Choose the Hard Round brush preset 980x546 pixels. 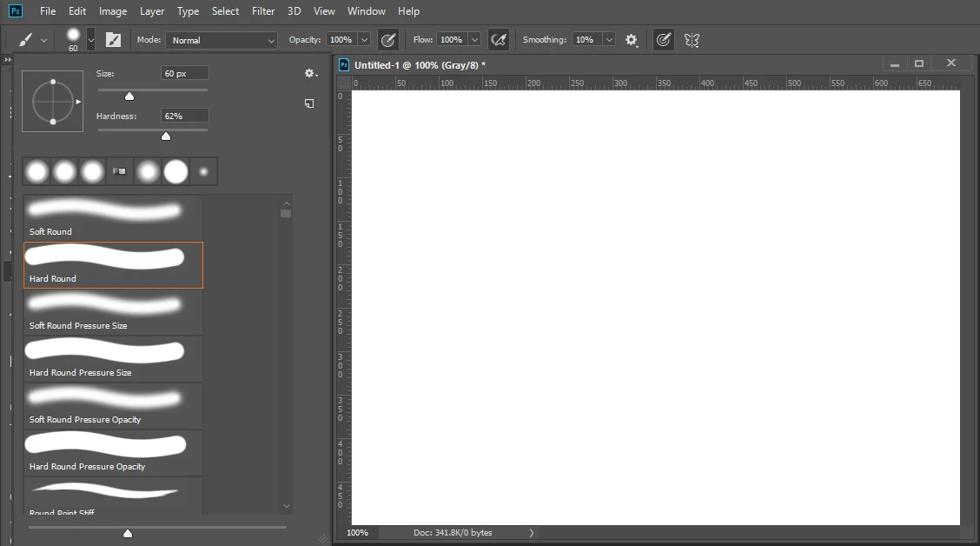(113, 265)
